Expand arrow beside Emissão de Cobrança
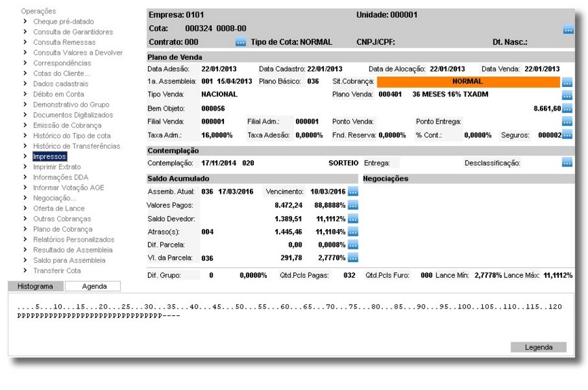 25,125
